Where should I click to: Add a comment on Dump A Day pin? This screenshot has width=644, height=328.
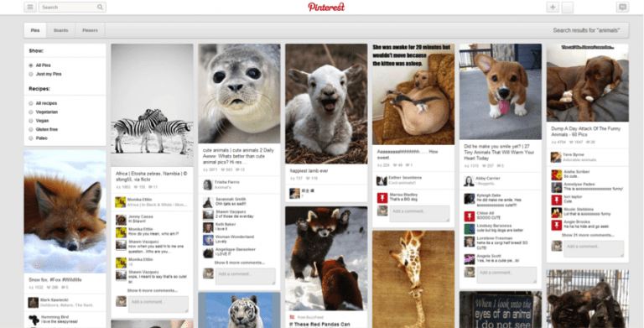[594, 249]
